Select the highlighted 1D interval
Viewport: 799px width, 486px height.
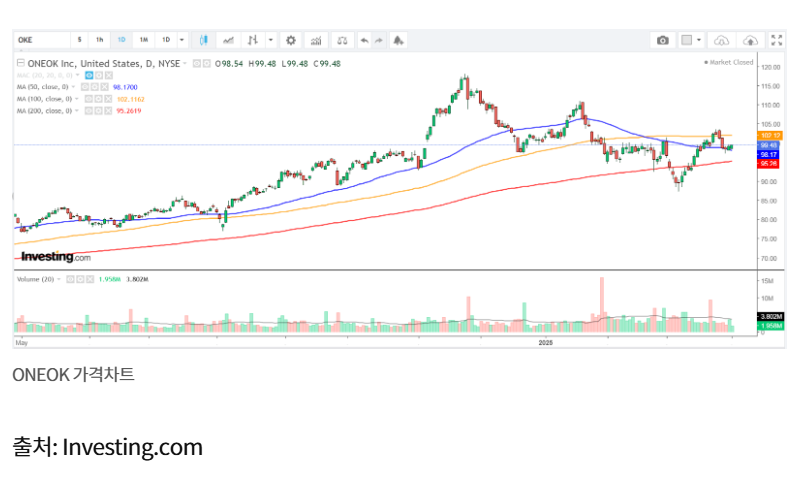coord(121,40)
